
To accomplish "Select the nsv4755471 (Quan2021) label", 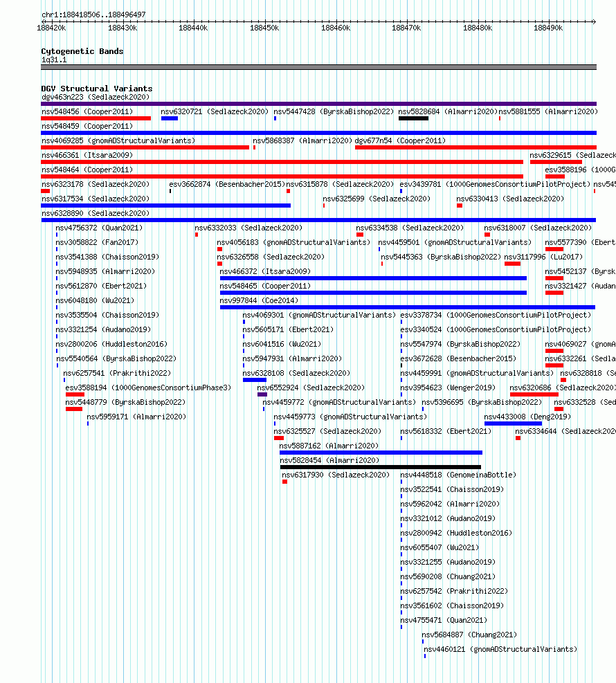I will click(444, 620).
